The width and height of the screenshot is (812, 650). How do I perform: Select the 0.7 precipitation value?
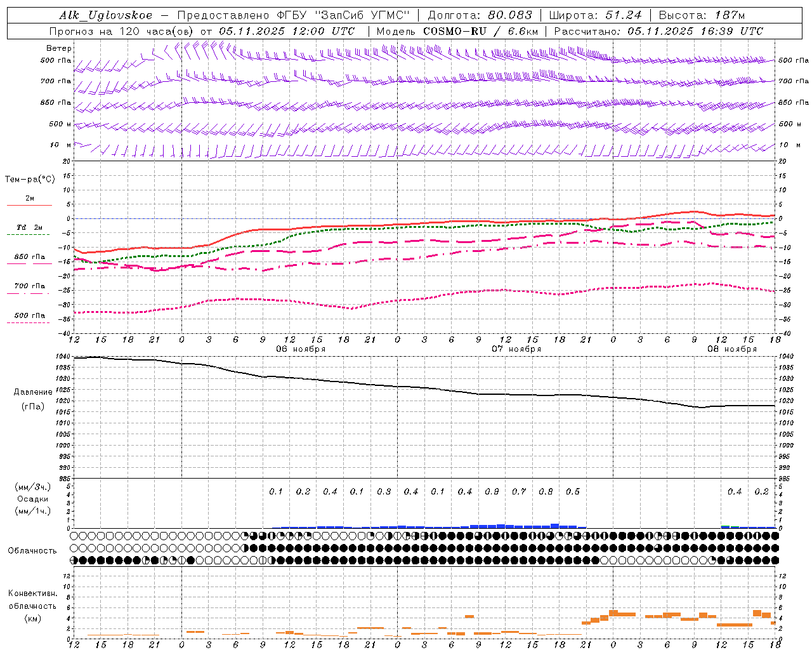(519, 491)
